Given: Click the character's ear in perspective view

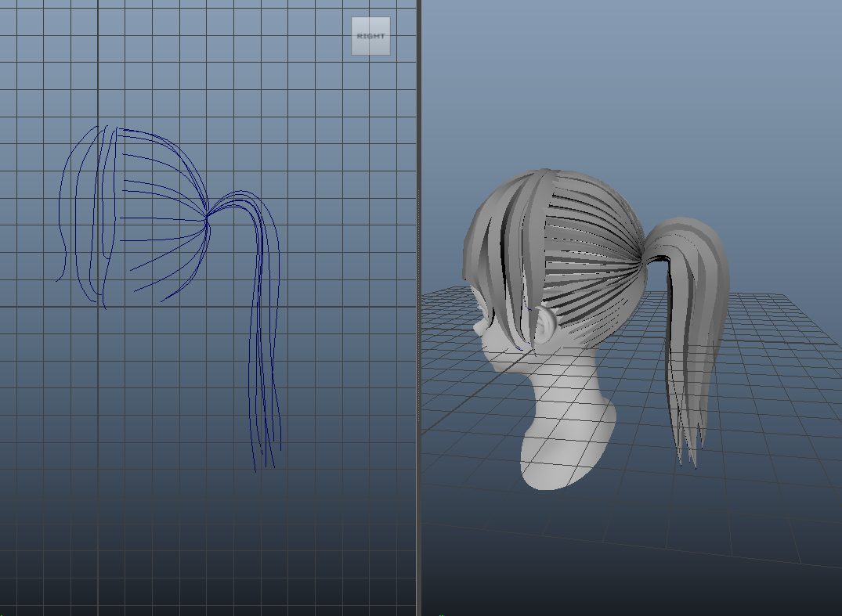Looking at the screenshot, I should pyautogui.click(x=547, y=325).
